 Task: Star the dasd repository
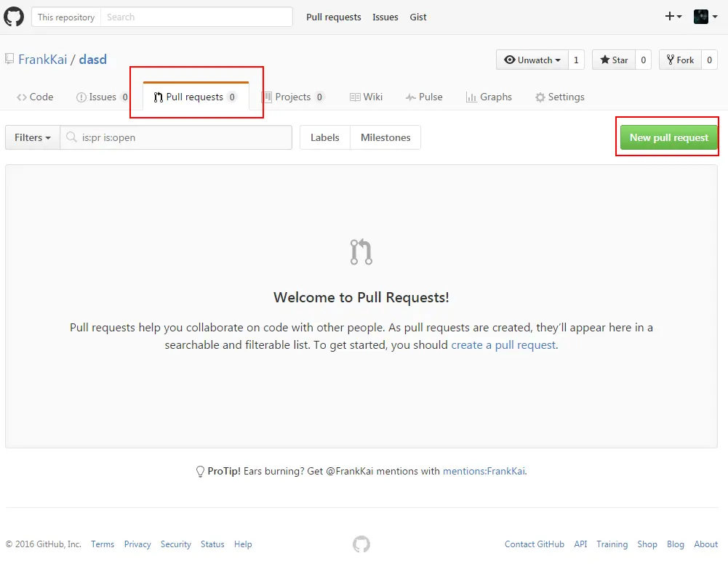614,60
